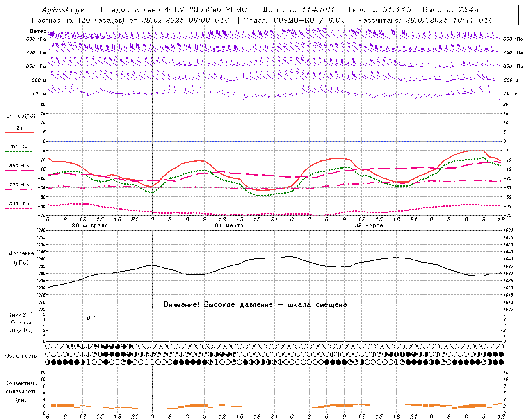The height and width of the screenshot is (420, 525).
Task: Click the right-side "850 гПа" wind level label
Action: click(x=513, y=66)
